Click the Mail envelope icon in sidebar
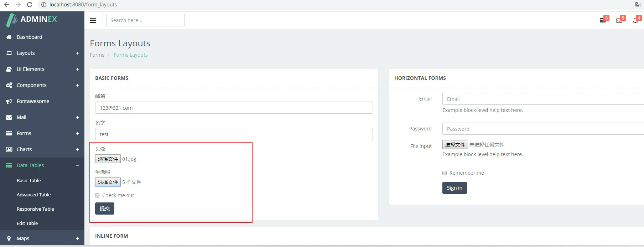 click(9, 117)
